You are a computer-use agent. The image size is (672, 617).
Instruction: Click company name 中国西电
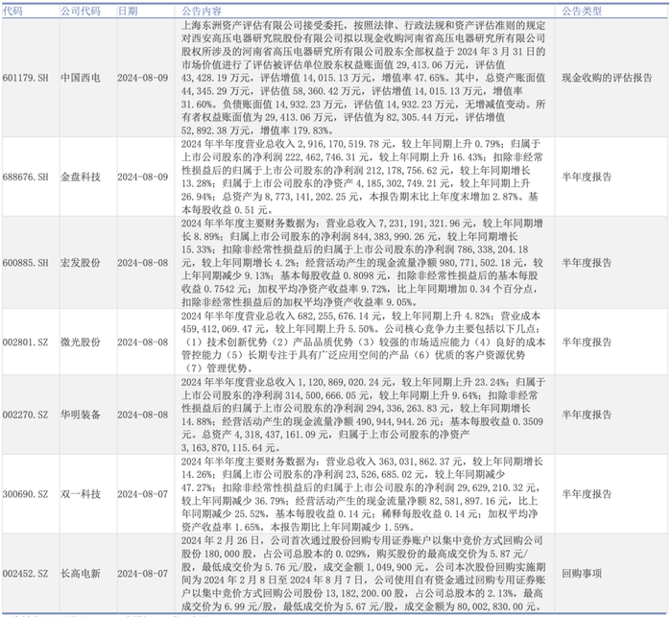[81, 78]
